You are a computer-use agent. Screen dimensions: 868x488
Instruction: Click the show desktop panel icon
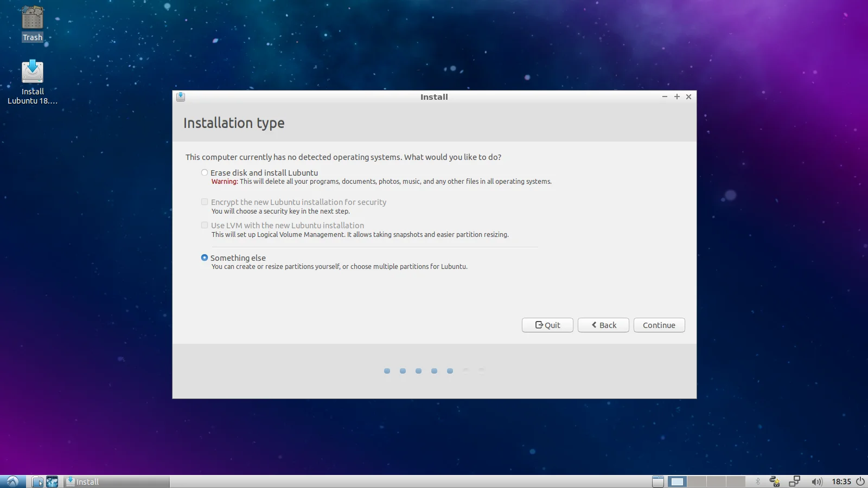pyautogui.click(x=658, y=481)
